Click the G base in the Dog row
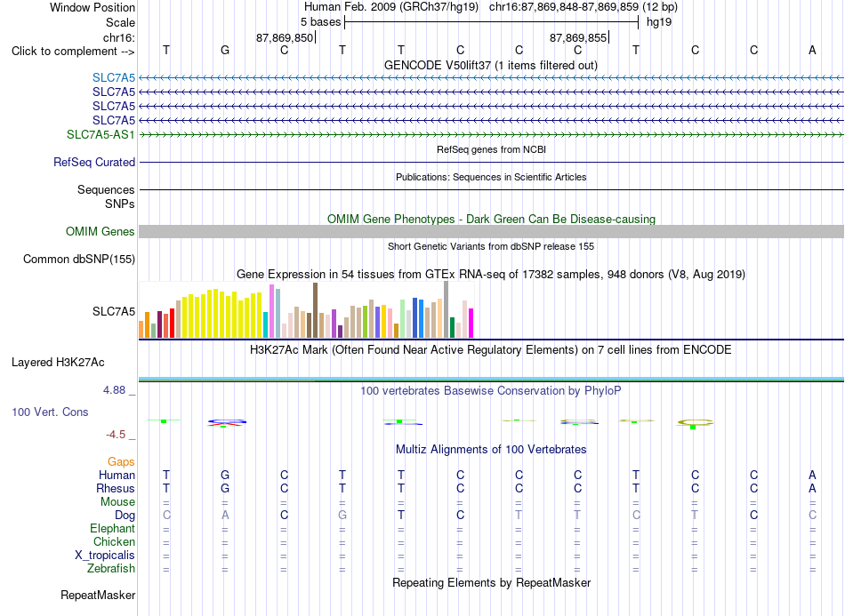Viewport: 845px width, 616px height. click(x=342, y=515)
